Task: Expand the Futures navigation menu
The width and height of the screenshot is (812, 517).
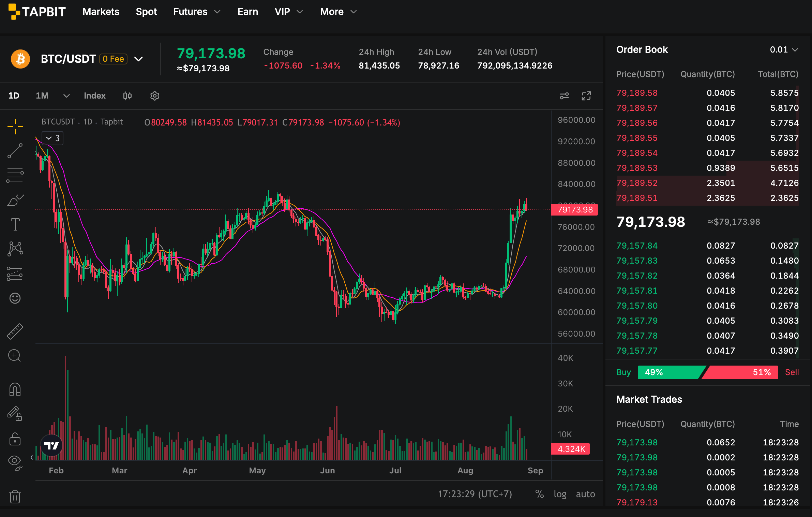Action: 197,12
